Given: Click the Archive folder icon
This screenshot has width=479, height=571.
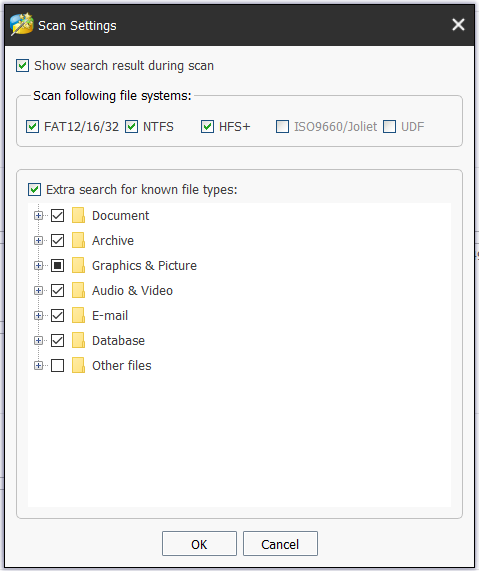Looking at the screenshot, I should point(78,240).
